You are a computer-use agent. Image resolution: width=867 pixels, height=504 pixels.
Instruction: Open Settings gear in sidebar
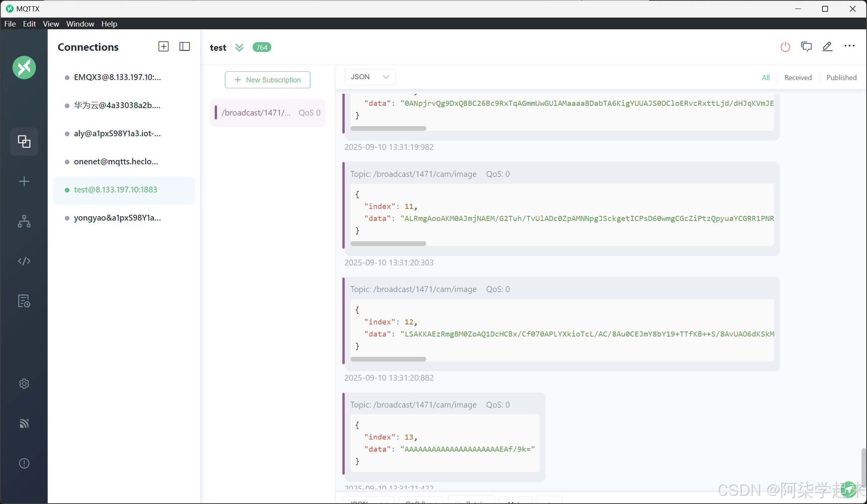pos(24,384)
